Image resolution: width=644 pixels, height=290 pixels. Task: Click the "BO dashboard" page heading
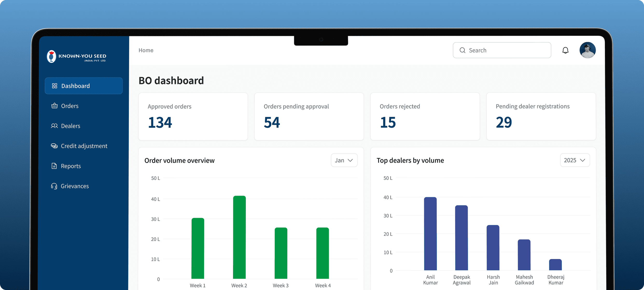171,81
